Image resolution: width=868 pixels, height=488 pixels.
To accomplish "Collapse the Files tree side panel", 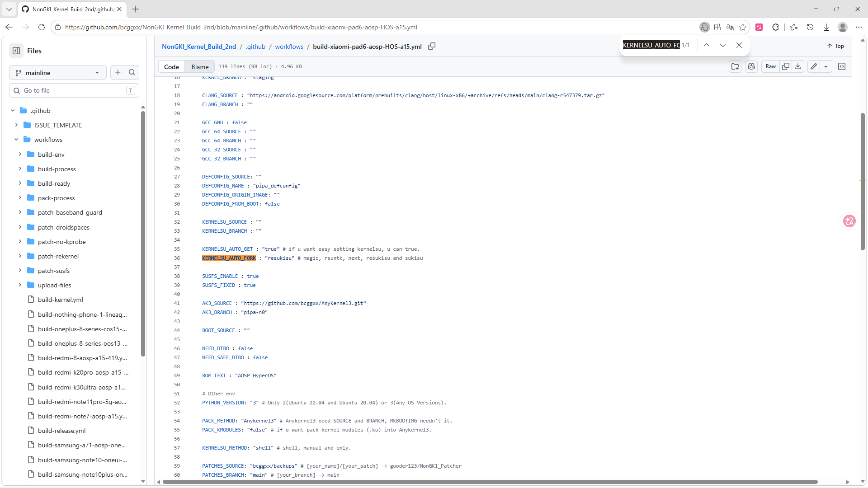I will (x=16, y=51).
